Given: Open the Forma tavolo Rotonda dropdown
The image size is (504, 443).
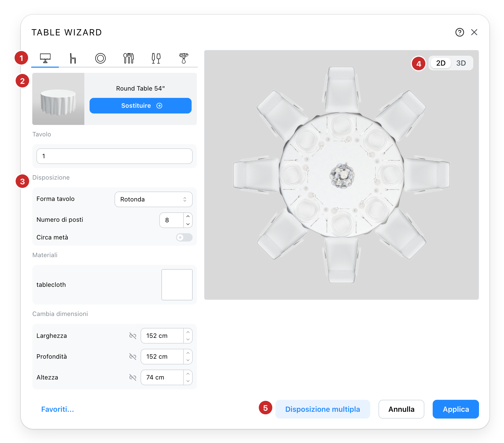Looking at the screenshot, I should coord(154,199).
